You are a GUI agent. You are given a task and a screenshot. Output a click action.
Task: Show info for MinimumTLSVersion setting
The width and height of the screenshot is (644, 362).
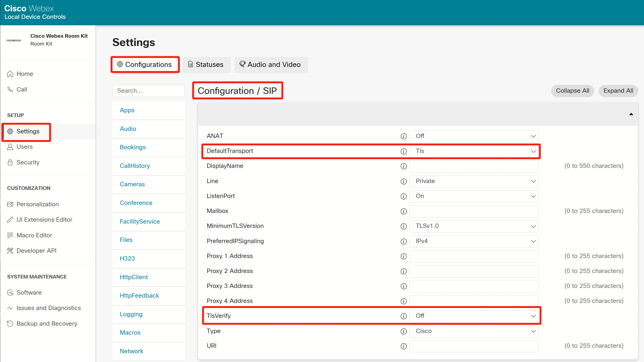coord(404,226)
